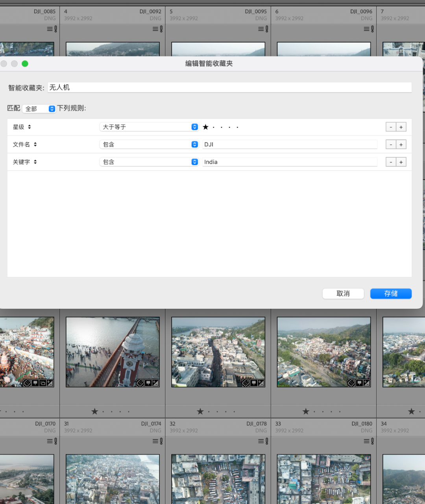The width and height of the screenshot is (425, 504).
Task: Click keyword tag badge on hillside town photo
Action: tap(351, 383)
